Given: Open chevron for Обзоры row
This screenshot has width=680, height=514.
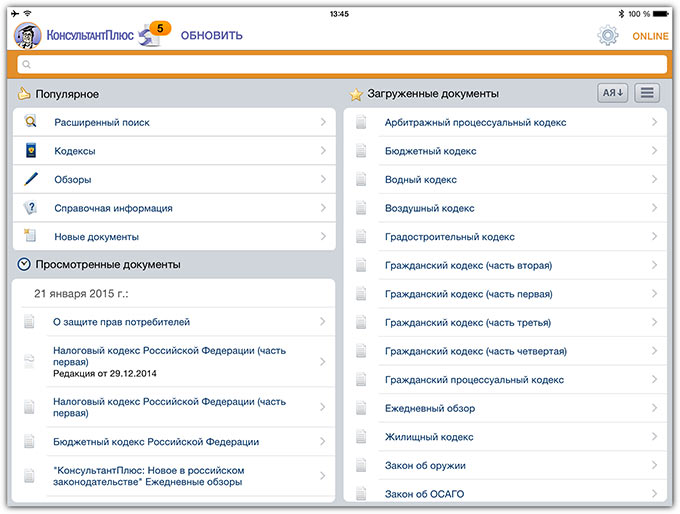Looking at the screenshot, I should coord(323,179).
